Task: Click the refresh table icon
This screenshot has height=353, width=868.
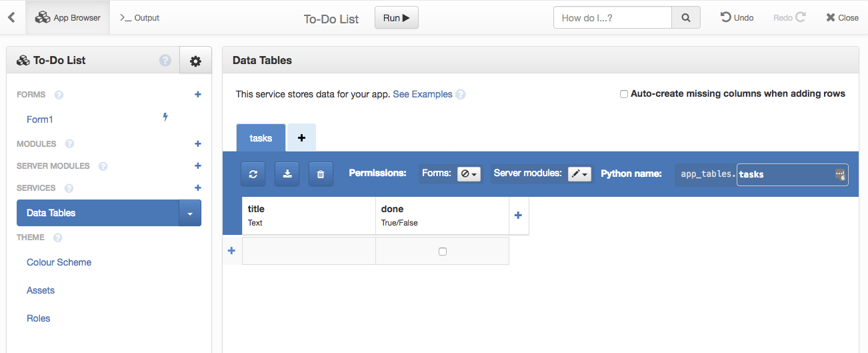Action: [253, 174]
